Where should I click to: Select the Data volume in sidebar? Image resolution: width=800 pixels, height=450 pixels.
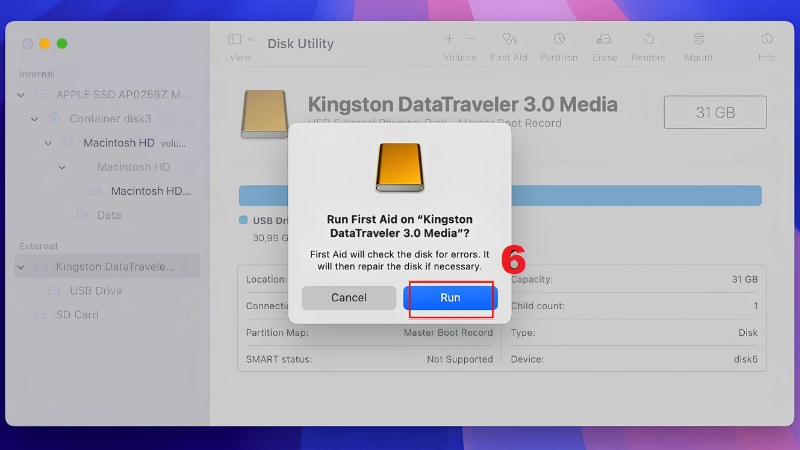109,215
